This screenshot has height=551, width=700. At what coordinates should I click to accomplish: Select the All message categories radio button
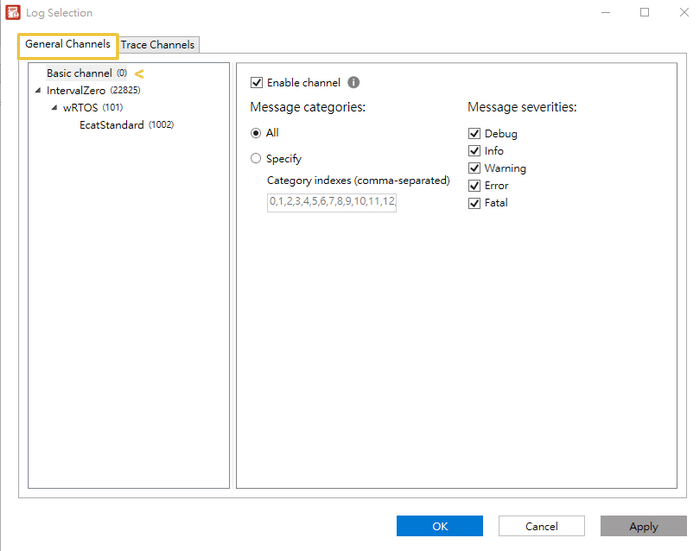[x=256, y=133]
